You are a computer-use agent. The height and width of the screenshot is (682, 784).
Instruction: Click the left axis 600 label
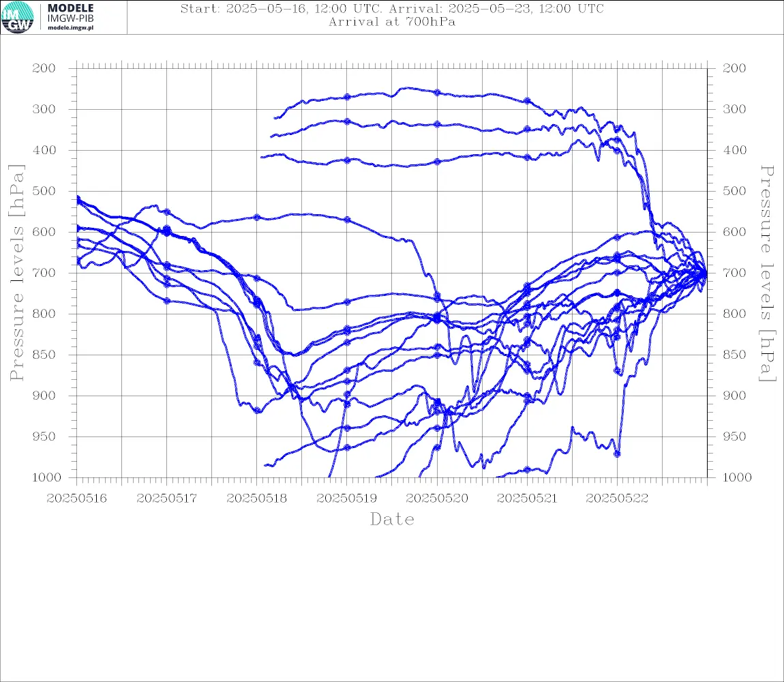click(x=44, y=232)
